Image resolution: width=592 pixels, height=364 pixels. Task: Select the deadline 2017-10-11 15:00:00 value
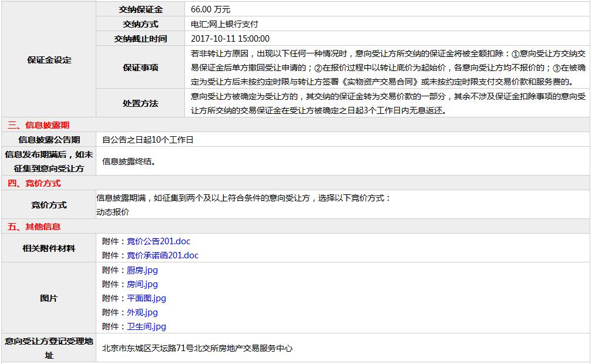230,39
